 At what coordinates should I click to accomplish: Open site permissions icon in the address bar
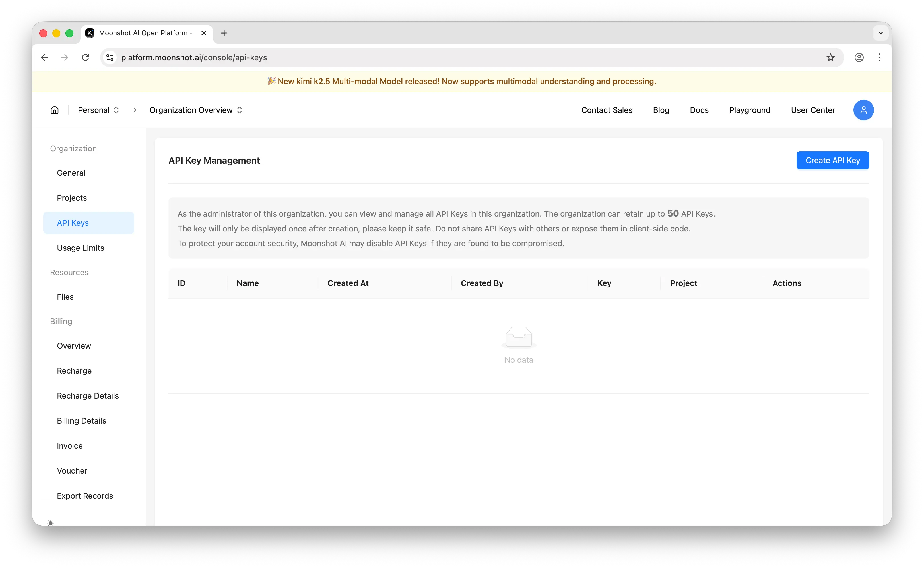click(110, 57)
